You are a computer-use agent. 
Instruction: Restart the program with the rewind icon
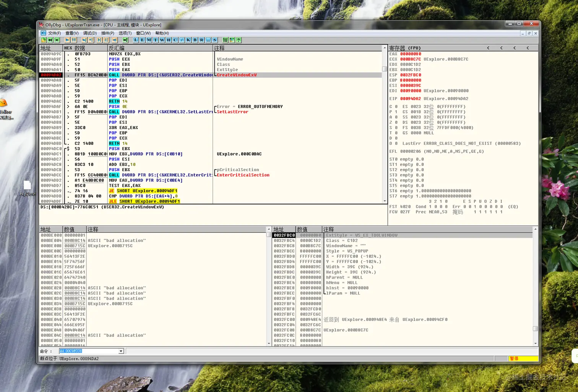click(x=50, y=40)
